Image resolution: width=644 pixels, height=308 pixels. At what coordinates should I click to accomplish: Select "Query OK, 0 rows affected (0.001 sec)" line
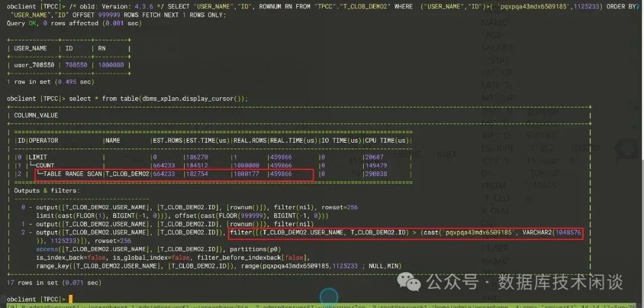75,23
